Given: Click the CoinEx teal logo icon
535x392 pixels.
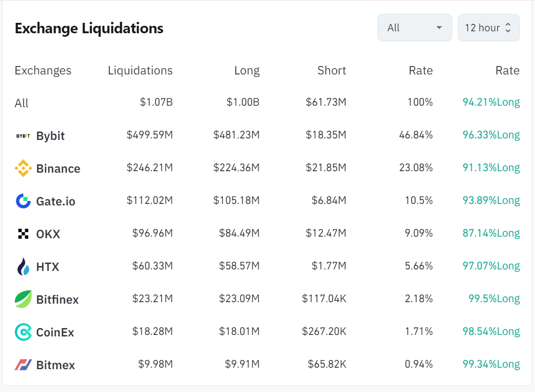Looking at the screenshot, I should pyautogui.click(x=23, y=332).
